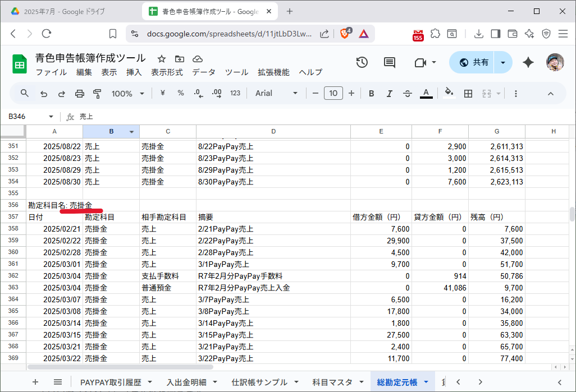576x392 pixels.
Task: Decrease decimal places using the .0 icon
Action: coord(198,93)
